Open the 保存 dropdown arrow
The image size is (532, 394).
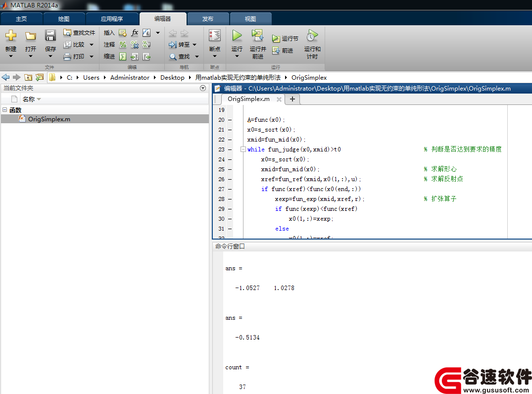point(50,56)
